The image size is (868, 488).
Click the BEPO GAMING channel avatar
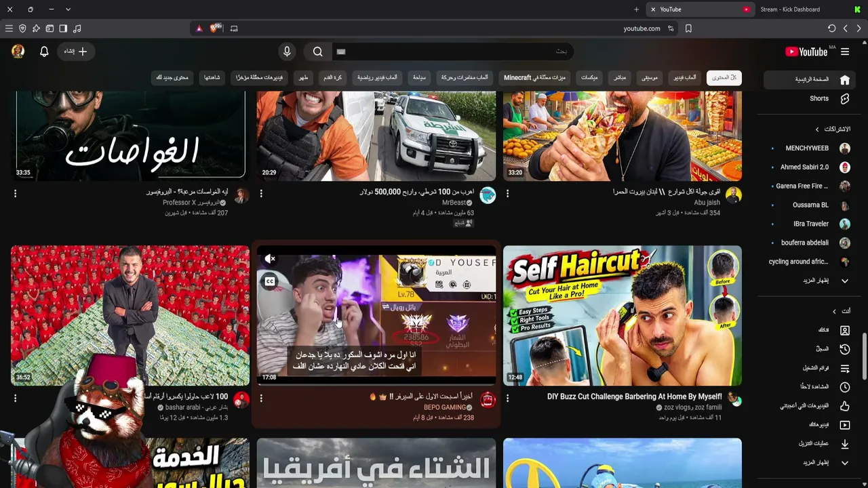click(x=488, y=401)
